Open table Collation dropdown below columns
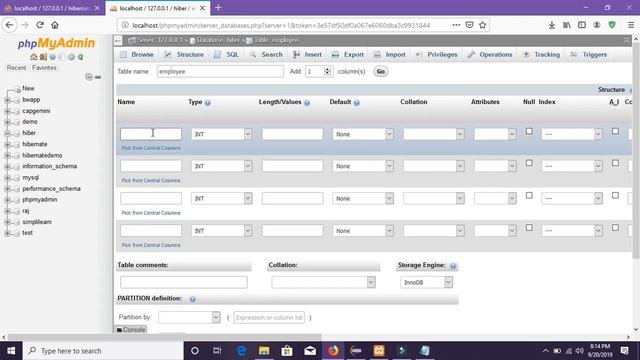The width and height of the screenshot is (640, 360). 323,282
